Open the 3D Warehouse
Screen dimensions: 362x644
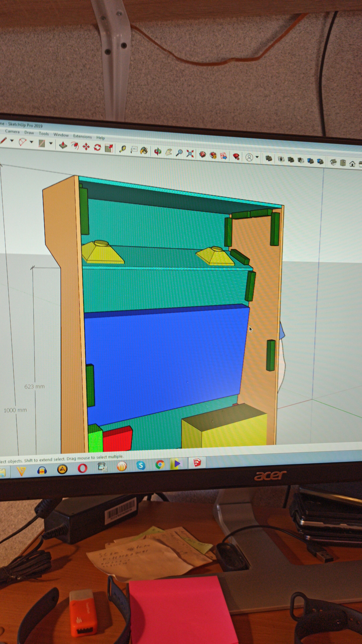click(203, 155)
